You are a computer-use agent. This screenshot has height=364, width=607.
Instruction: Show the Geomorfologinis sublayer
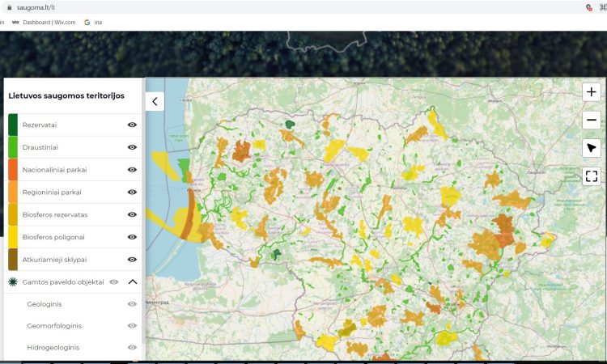coord(132,326)
